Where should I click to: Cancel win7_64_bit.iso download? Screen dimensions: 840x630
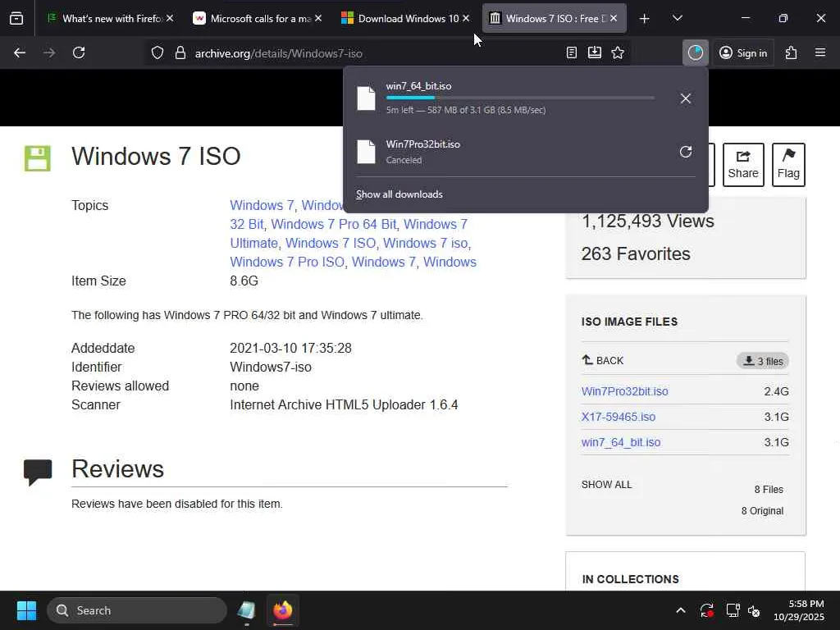tap(686, 98)
